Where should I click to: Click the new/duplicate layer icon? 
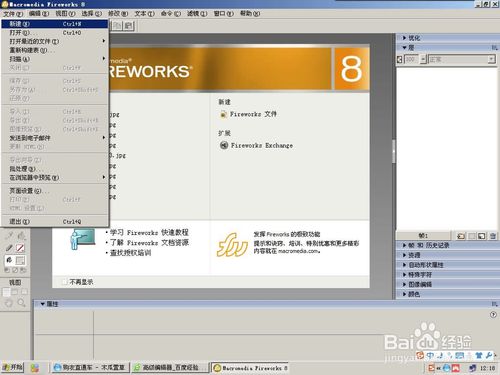[x=461, y=236]
